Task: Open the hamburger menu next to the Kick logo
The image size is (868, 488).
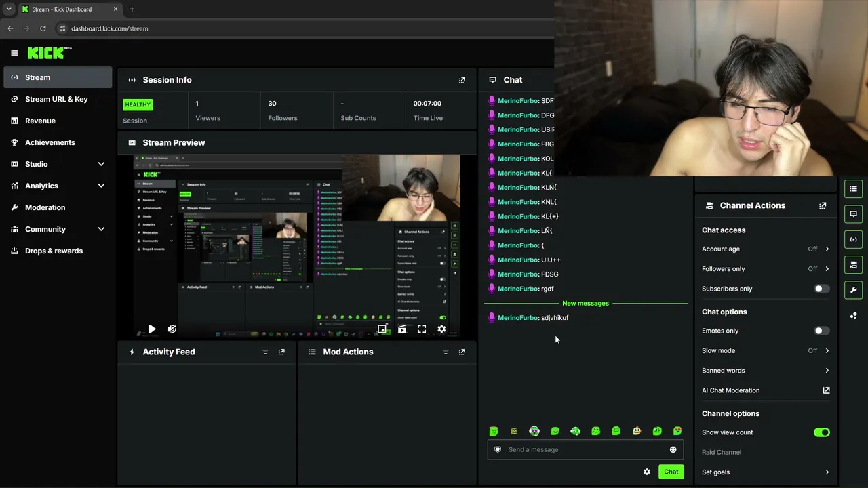Action: [14, 53]
